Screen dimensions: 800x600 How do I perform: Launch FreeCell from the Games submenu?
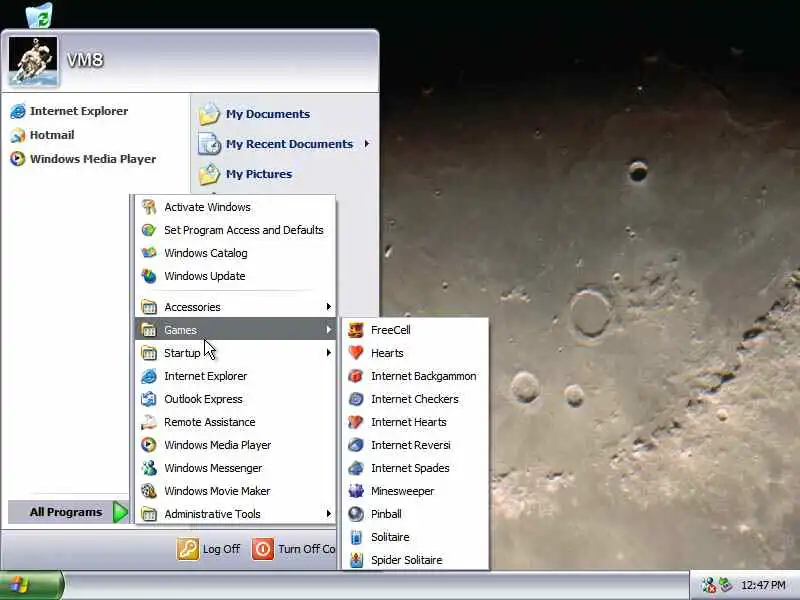[x=415, y=330]
